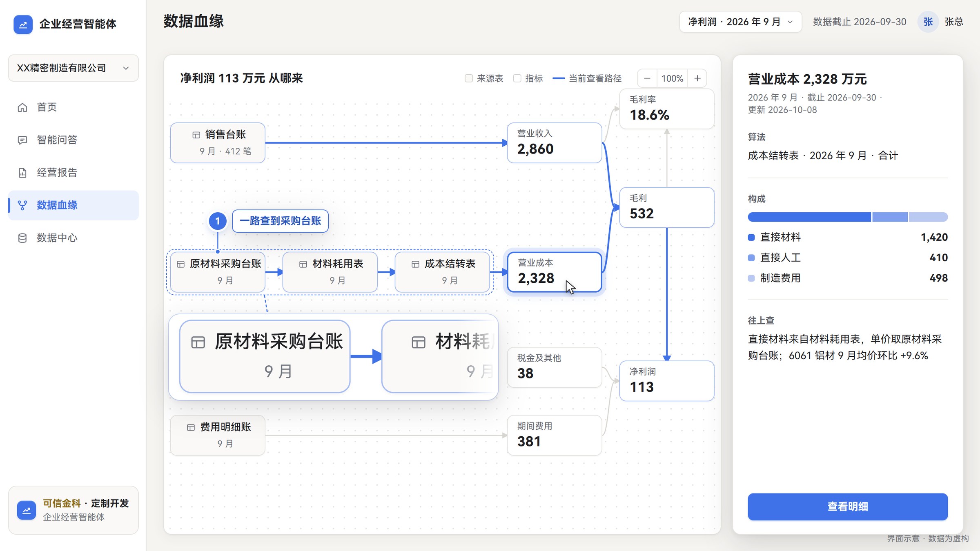The image size is (980, 551).
Task: Click the small 原材料采购台账 source node
Action: (218, 272)
